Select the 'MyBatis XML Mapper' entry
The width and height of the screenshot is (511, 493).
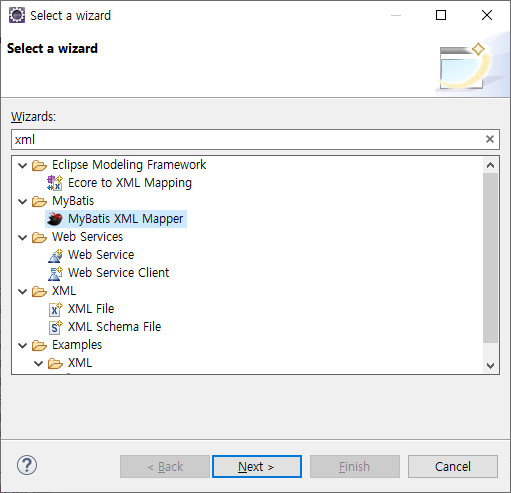126,219
